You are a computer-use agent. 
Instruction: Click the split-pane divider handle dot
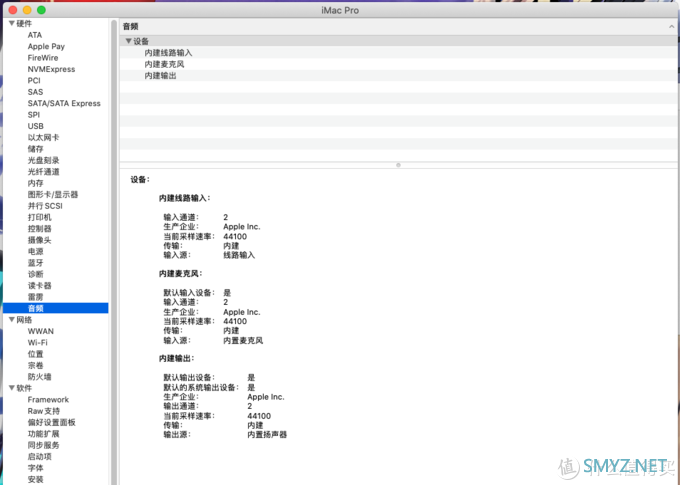(x=398, y=165)
